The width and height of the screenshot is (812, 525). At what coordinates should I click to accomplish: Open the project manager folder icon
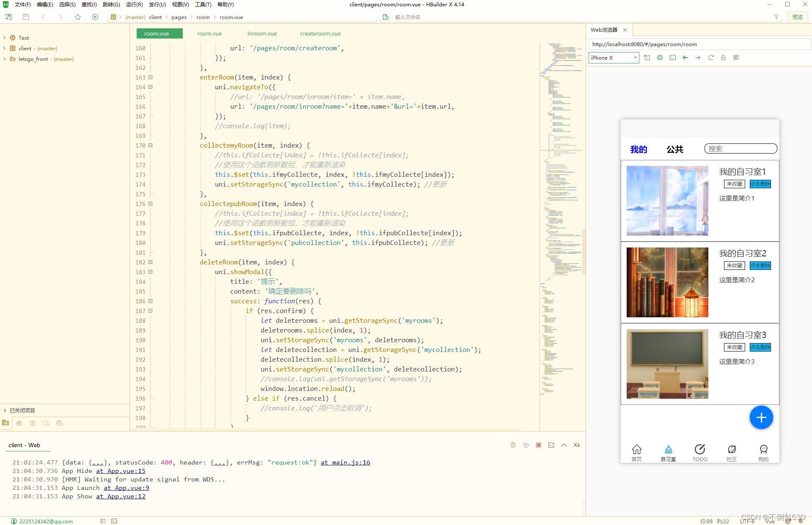(6, 423)
